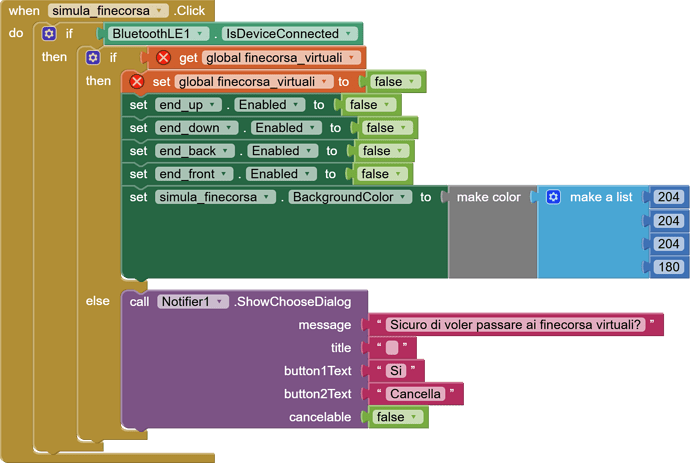This screenshot has height=463, width=690.
Task: Edit the 'Sicuro di voler passare' message text
Action: click(515, 325)
